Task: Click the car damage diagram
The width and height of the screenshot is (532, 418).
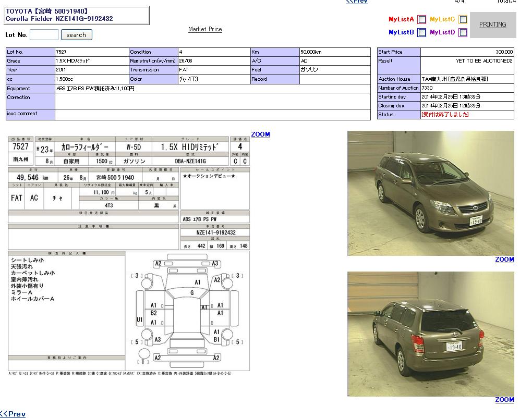Action: (x=187, y=310)
